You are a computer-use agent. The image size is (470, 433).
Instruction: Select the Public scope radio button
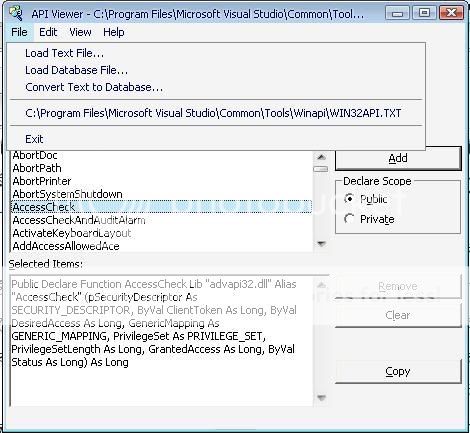(349, 199)
